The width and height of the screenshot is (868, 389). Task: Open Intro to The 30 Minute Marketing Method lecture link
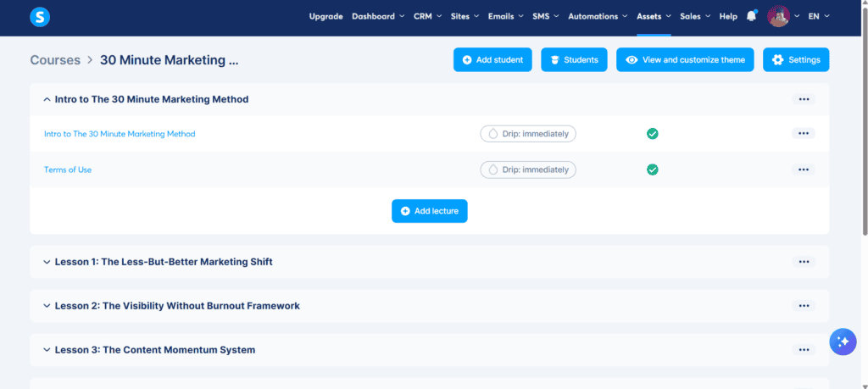(120, 134)
